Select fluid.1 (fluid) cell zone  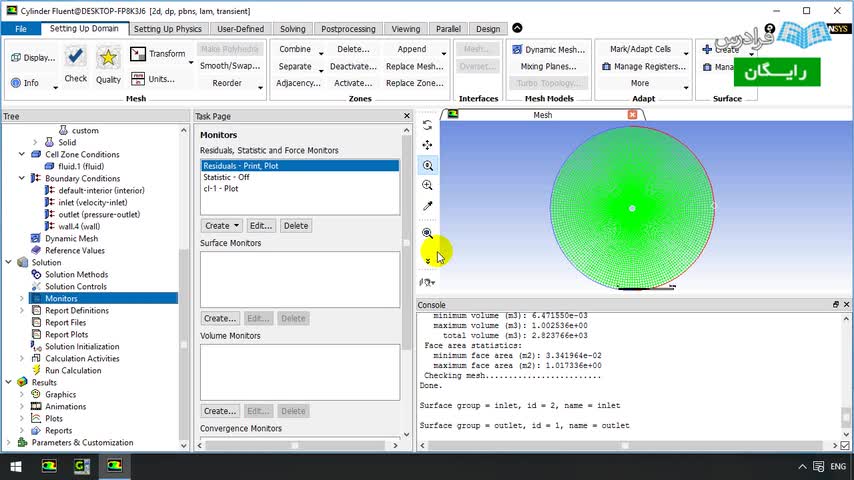81,167
